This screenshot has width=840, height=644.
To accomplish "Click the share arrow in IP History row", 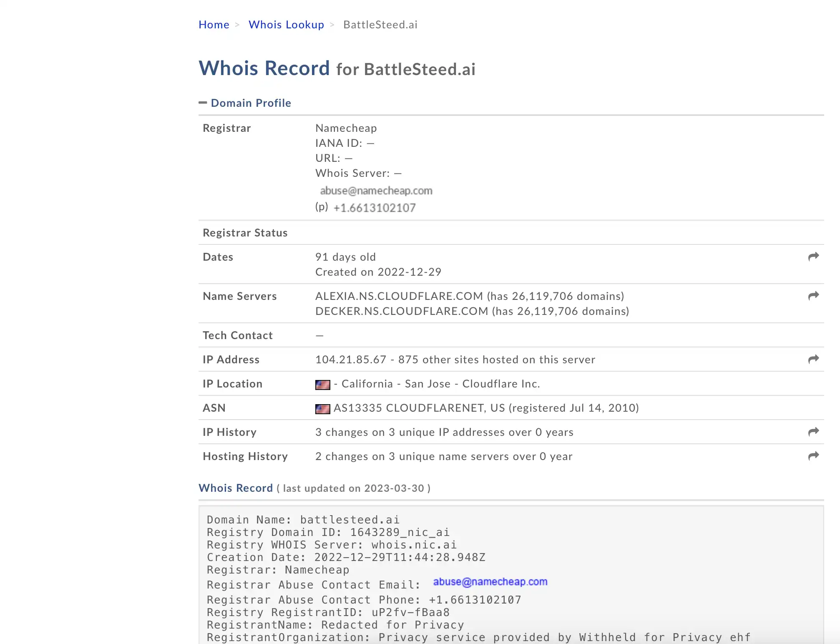I will 813,432.
